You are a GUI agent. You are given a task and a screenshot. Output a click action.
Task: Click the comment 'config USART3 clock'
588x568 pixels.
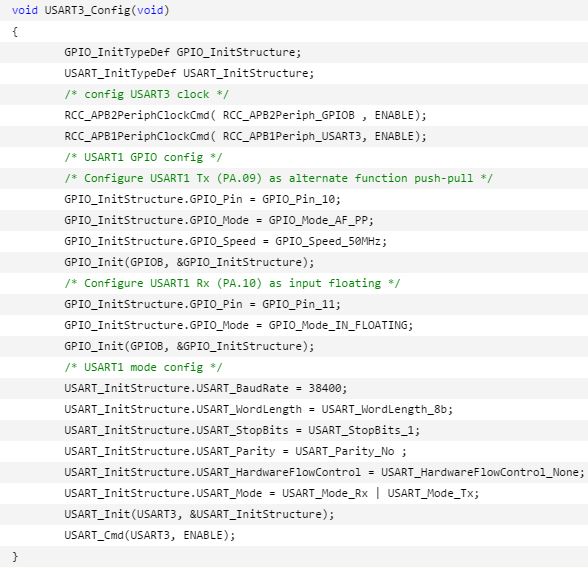tap(146, 94)
